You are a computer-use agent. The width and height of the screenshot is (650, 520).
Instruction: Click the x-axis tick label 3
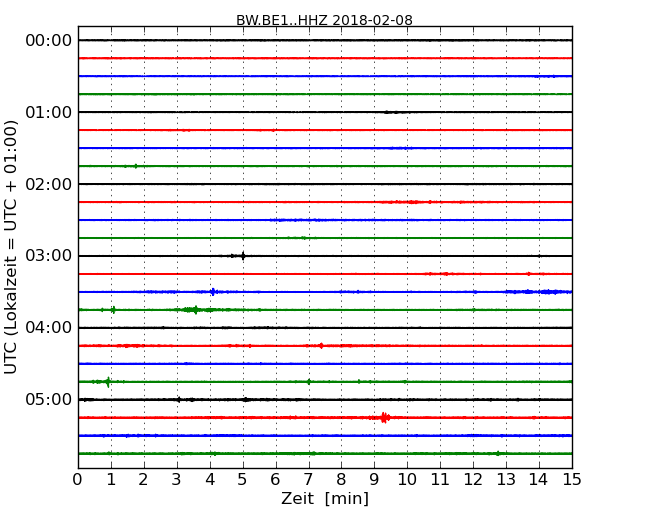click(x=177, y=480)
